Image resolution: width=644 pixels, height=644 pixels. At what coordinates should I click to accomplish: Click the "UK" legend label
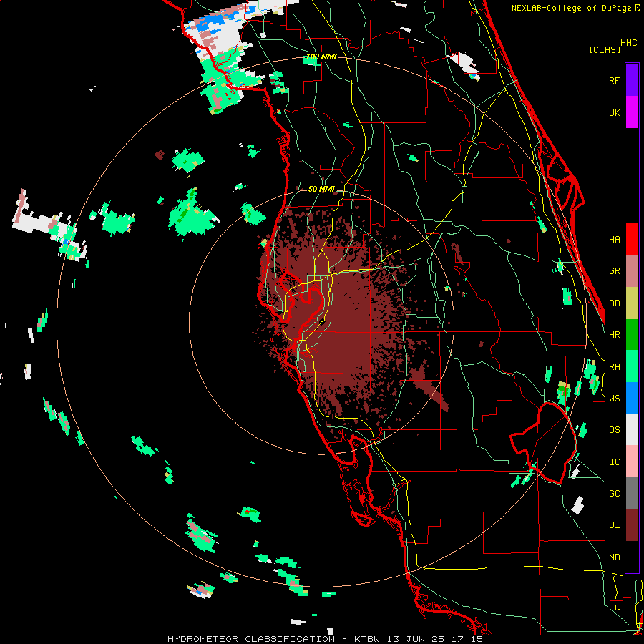(x=614, y=112)
